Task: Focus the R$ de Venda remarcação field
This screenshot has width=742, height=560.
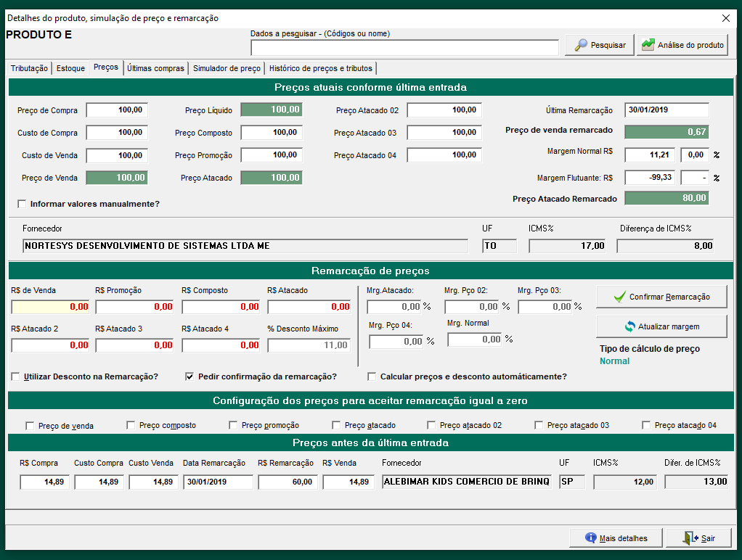Action: point(50,307)
